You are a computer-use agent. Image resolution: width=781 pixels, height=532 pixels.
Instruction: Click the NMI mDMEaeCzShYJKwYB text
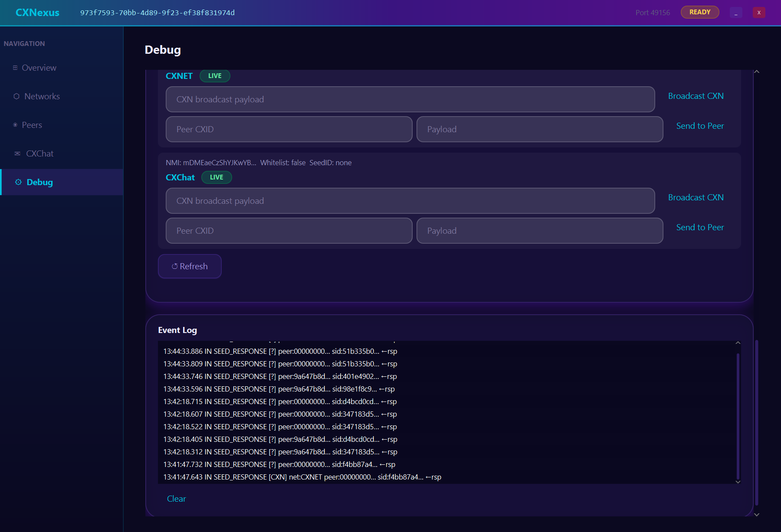point(211,163)
